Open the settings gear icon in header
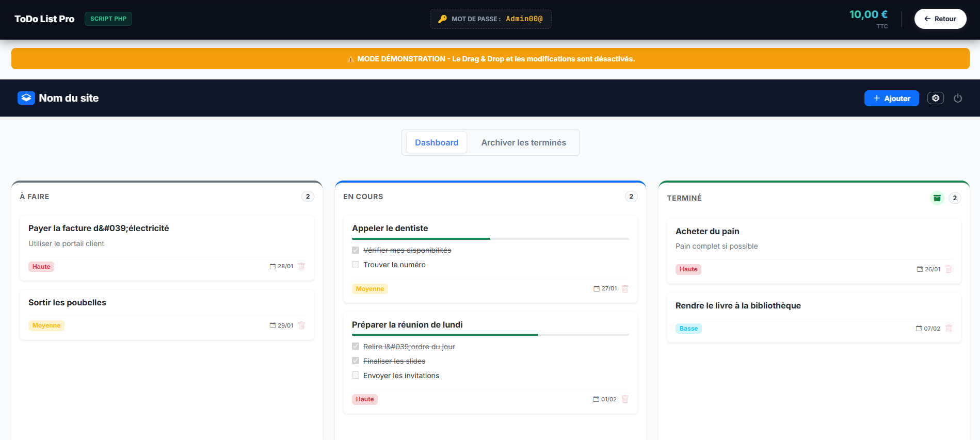This screenshot has width=980, height=440. click(x=935, y=98)
